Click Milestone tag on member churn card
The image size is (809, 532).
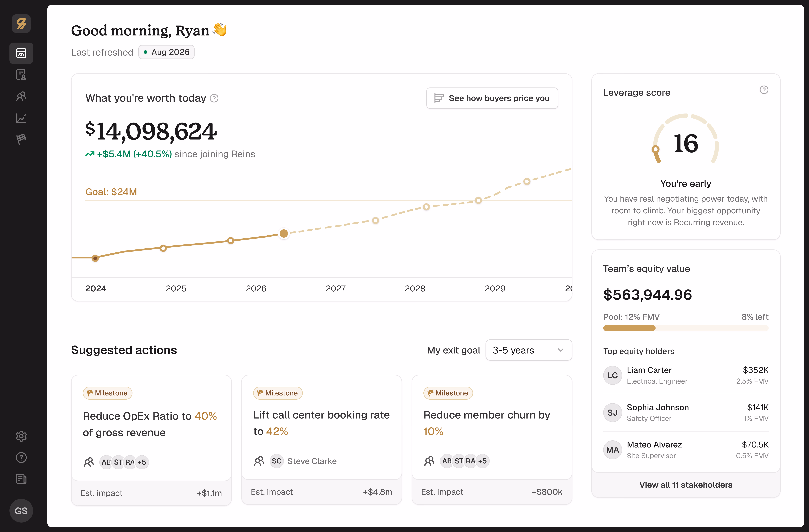point(448,393)
